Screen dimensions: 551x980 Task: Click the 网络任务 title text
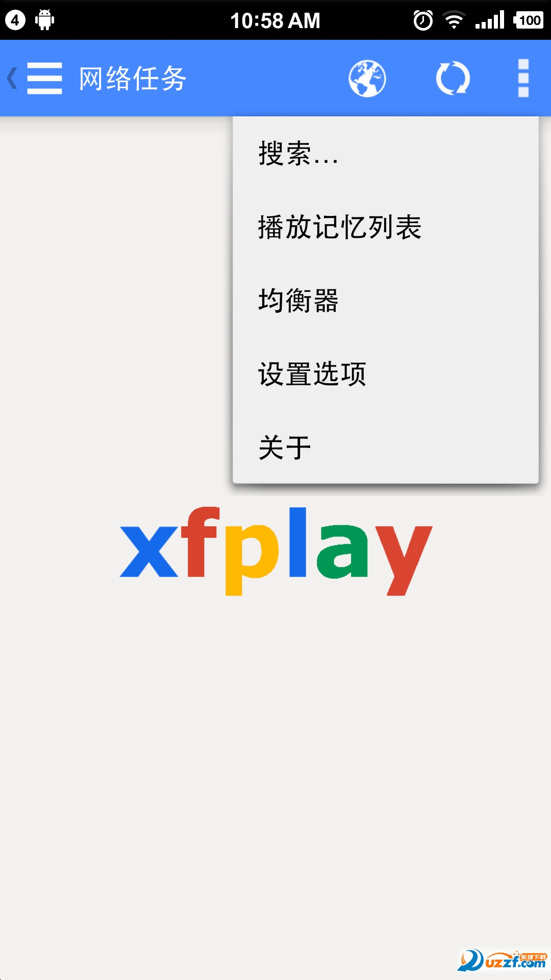click(133, 79)
